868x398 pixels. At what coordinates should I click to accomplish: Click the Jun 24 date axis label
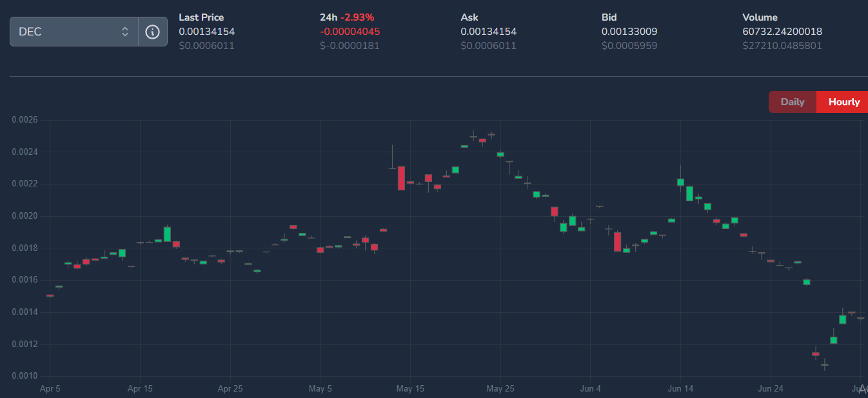(x=771, y=389)
